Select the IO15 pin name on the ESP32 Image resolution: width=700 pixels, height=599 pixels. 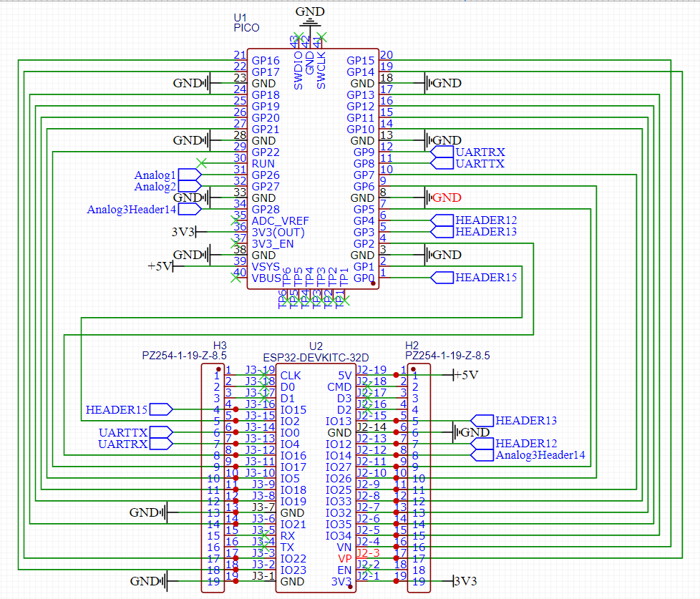click(x=293, y=410)
